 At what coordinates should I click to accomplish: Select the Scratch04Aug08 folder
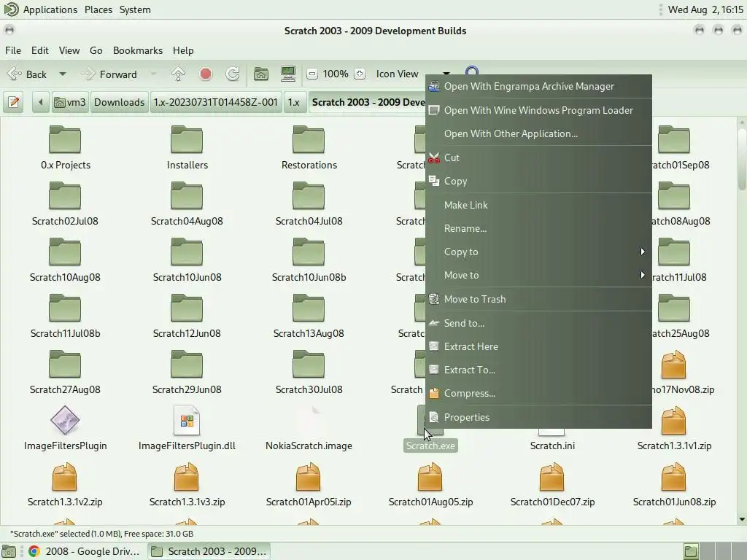click(187, 195)
